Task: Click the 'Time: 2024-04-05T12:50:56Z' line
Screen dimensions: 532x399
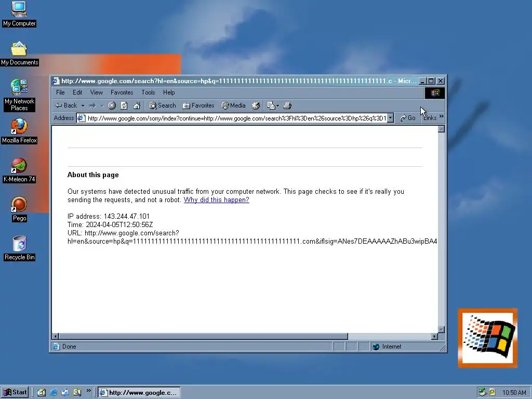Action: coord(110,224)
